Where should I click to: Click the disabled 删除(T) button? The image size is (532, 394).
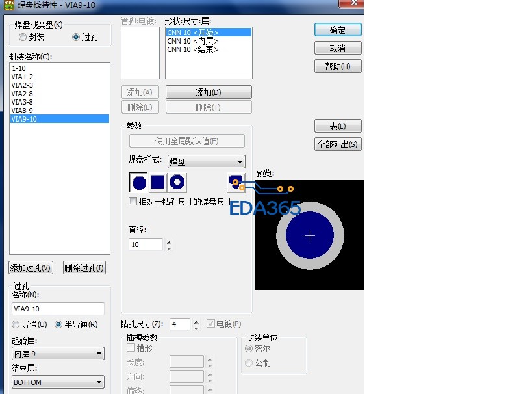(x=209, y=107)
